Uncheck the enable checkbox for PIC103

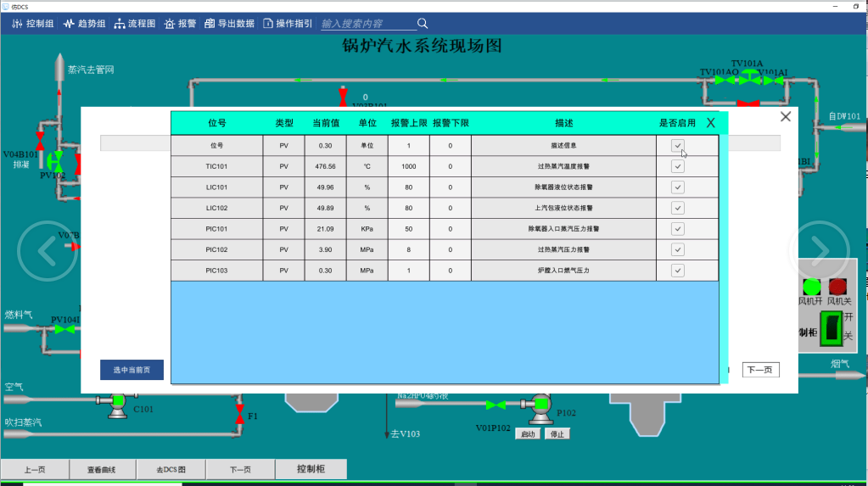point(677,271)
